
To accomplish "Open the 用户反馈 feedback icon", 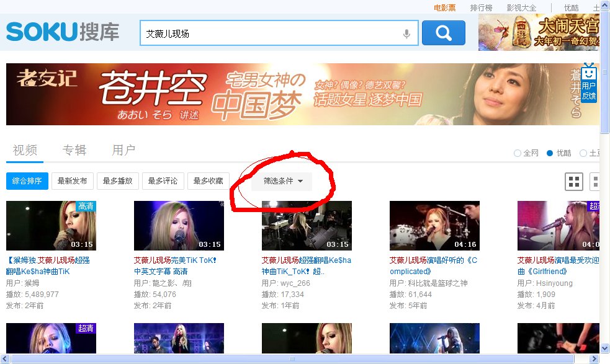I will click(x=588, y=83).
